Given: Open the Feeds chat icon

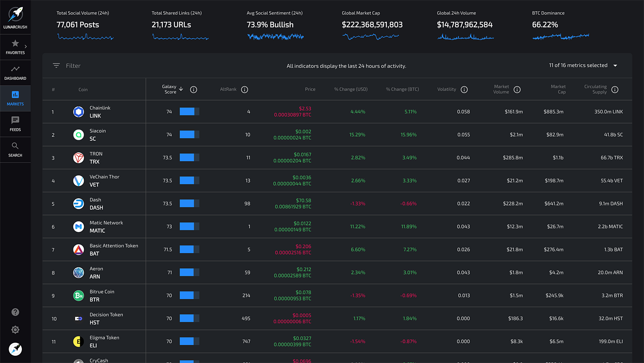Looking at the screenshot, I should click(x=15, y=121).
